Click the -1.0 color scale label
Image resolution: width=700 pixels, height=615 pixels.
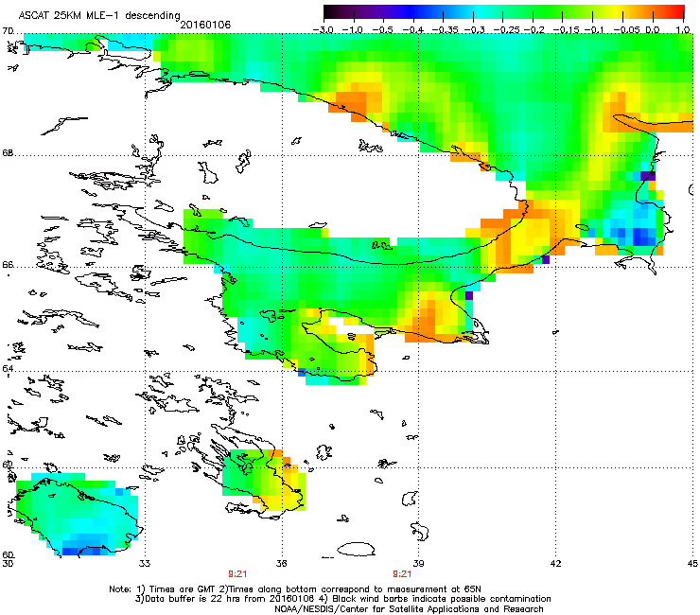pos(353,29)
